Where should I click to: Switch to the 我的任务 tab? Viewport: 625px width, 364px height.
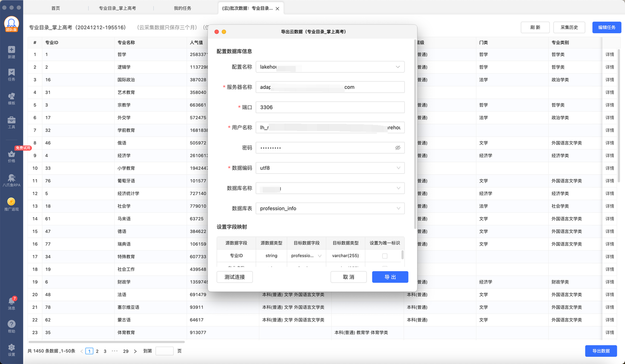pos(183,8)
